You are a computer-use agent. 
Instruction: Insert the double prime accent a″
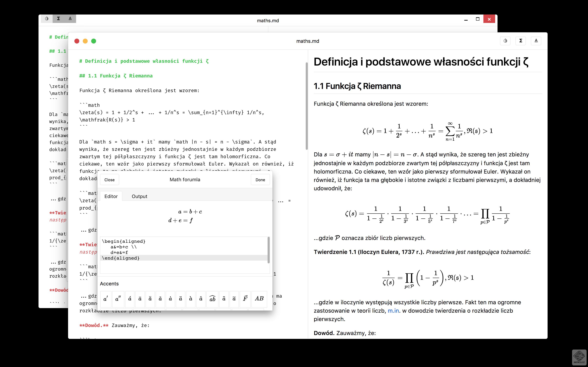pos(118,299)
